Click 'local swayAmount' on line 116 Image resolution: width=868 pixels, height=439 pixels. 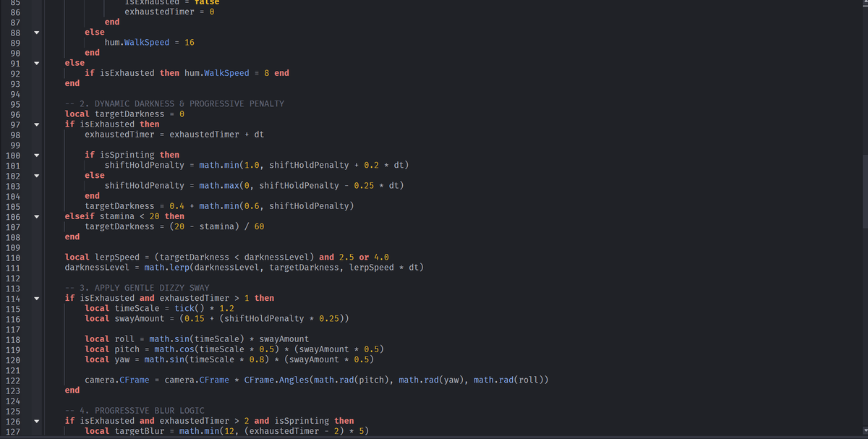[124, 318]
